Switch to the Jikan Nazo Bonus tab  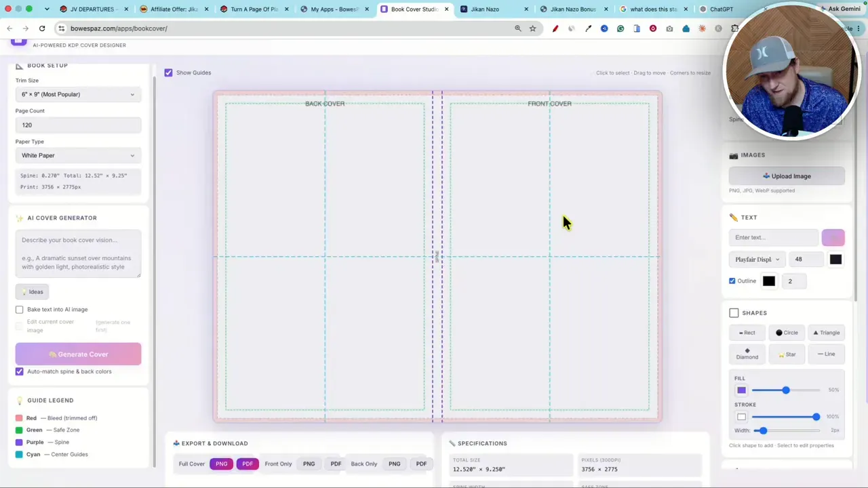[x=573, y=9]
